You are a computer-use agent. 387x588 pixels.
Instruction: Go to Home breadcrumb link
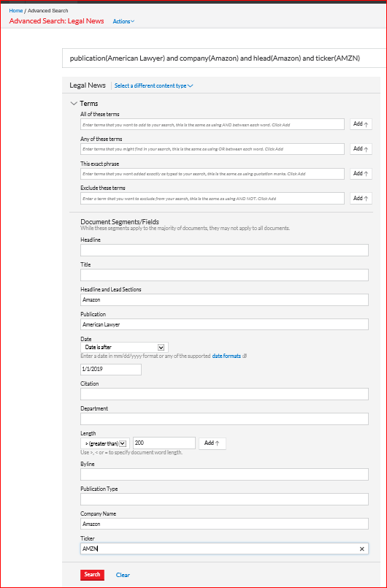16,10
